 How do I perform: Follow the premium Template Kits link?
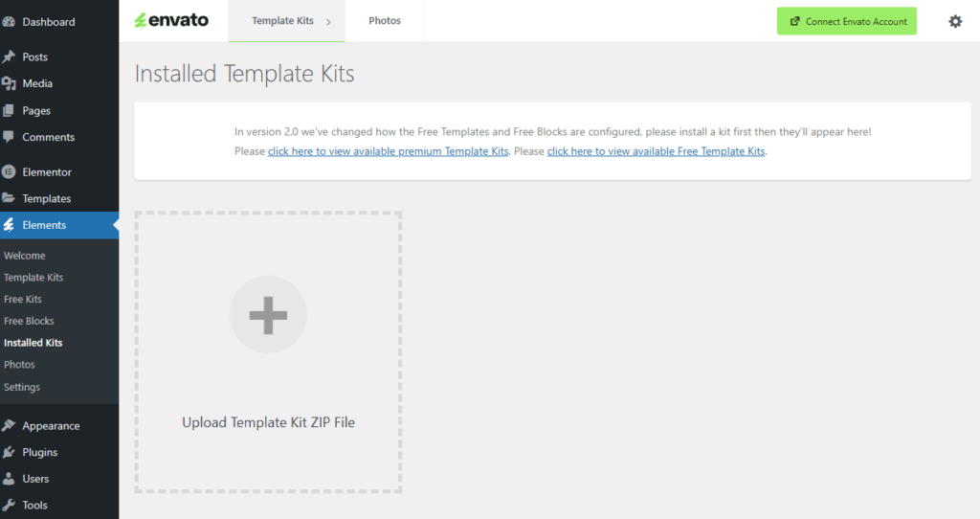tap(388, 151)
